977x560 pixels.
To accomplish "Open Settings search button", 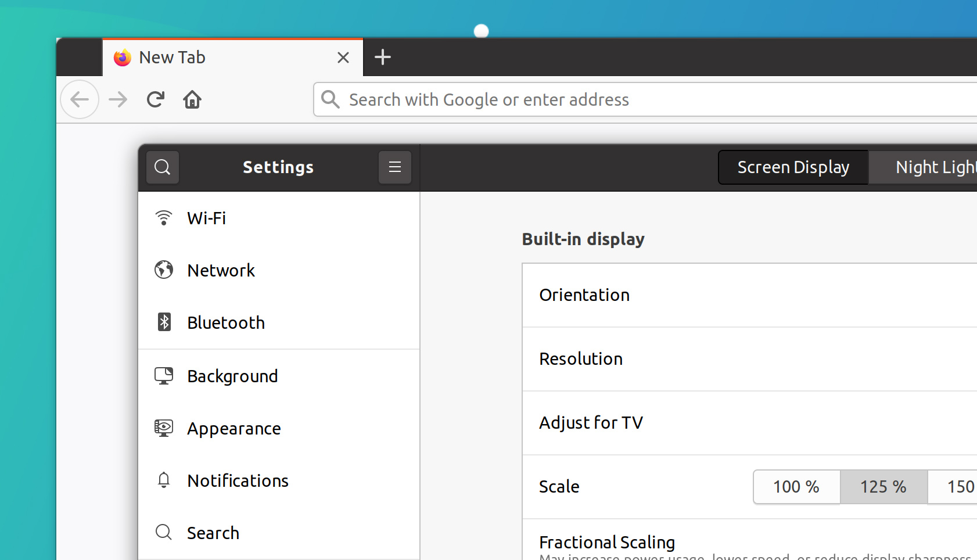I will [x=163, y=167].
